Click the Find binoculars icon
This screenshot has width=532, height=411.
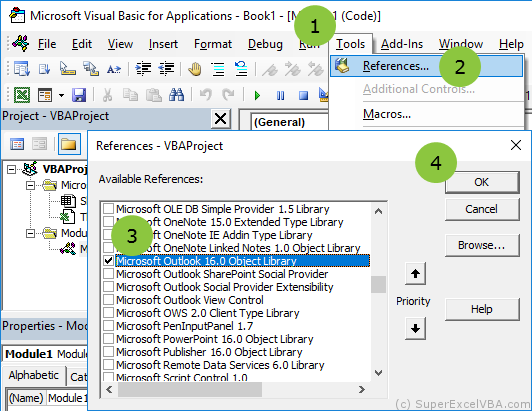(x=177, y=95)
